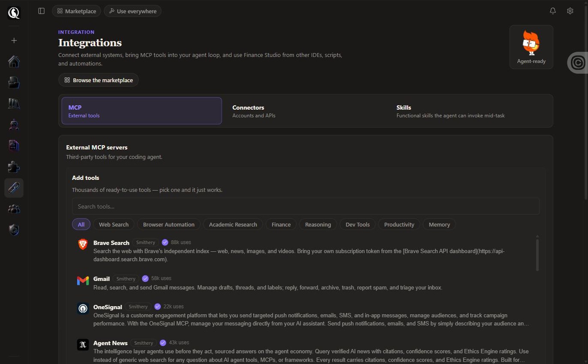Filter tools by Academic Research
Screen dimensions: 588x364
(x=233, y=224)
